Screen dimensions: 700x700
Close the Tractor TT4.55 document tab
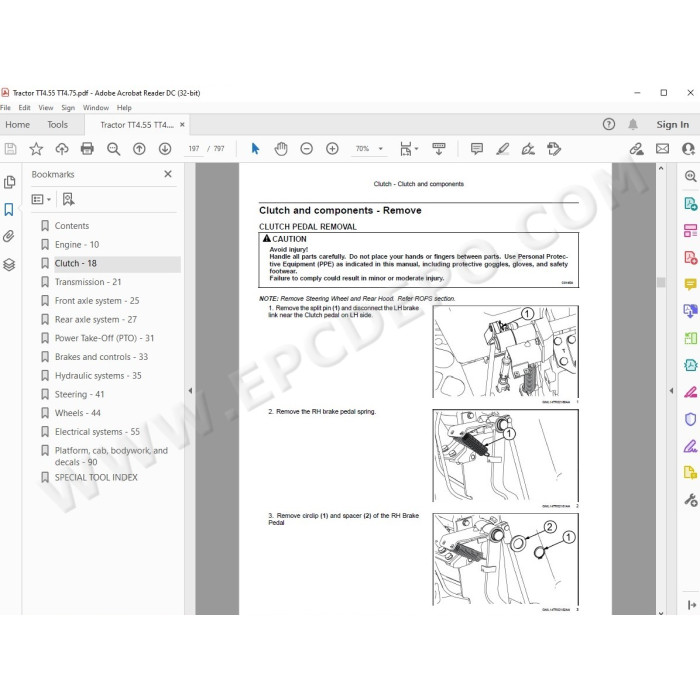click(x=182, y=125)
